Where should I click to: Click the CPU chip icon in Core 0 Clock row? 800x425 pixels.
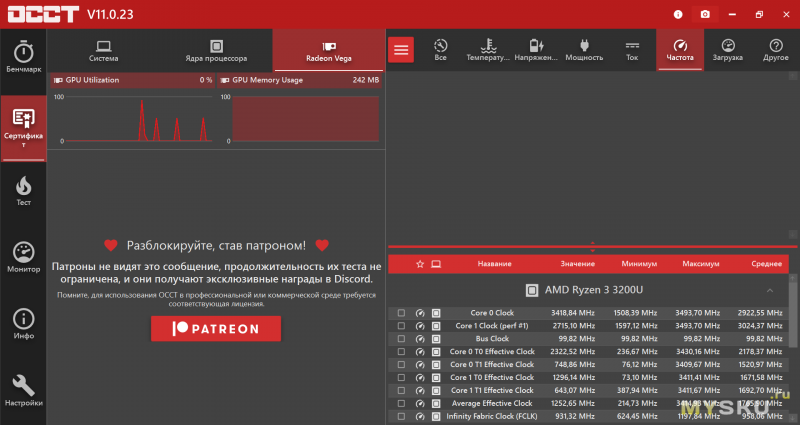point(436,313)
